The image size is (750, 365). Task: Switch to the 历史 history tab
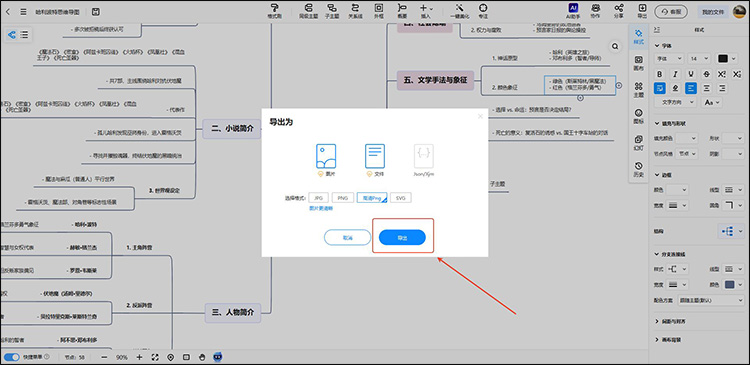638,169
